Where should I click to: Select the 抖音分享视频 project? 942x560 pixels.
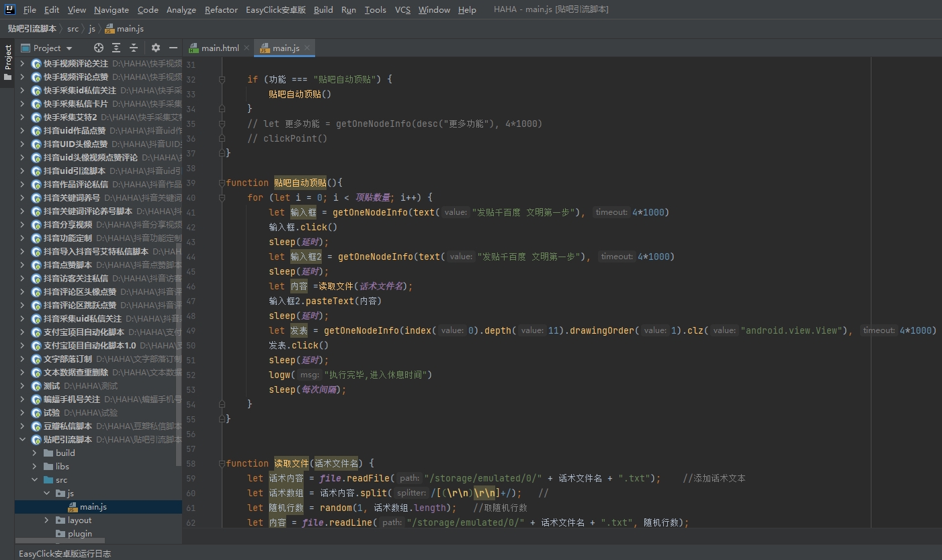click(98, 225)
